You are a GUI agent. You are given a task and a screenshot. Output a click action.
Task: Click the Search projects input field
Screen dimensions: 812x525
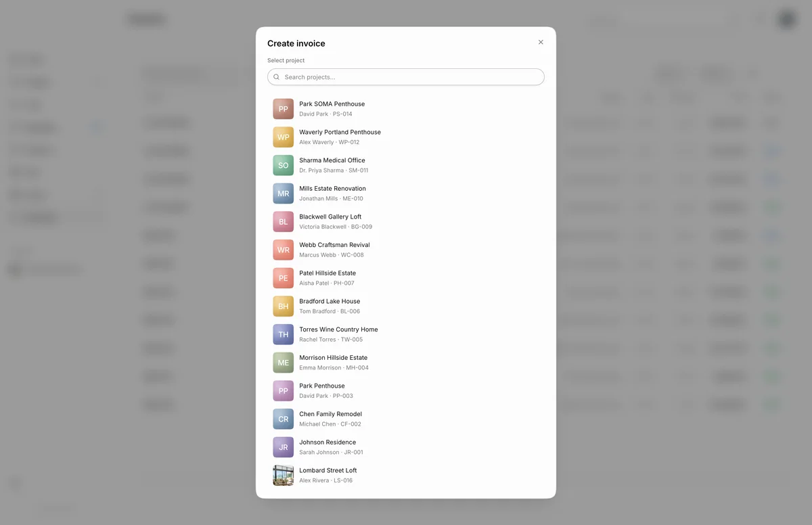(x=406, y=77)
